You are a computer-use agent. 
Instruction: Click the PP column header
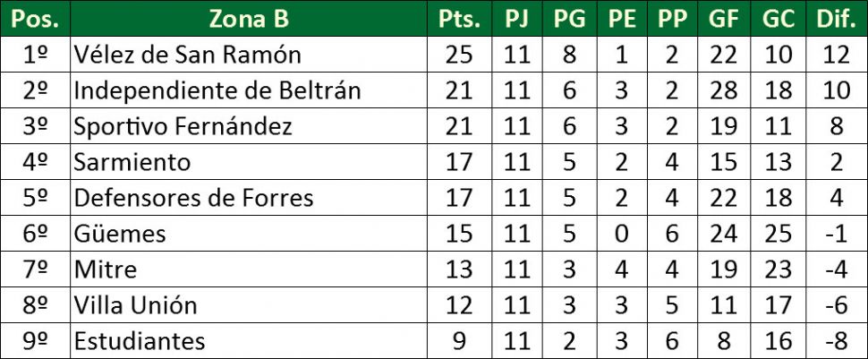(x=672, y=19)
